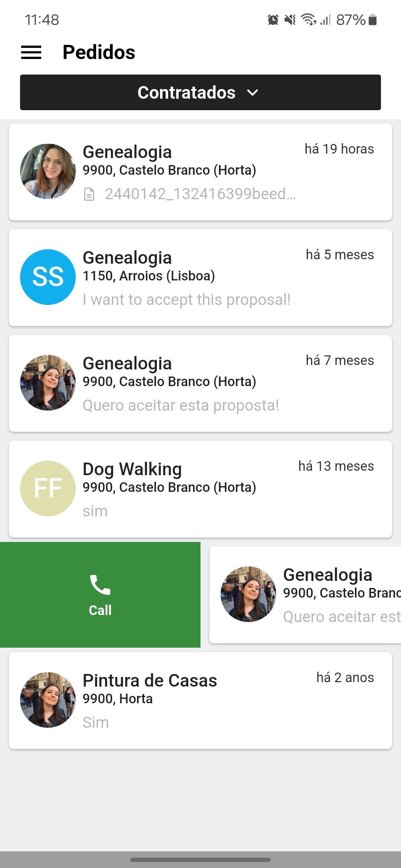
Task: Open Genealogia request from 19 hours ago
Action: click(200, 172)
